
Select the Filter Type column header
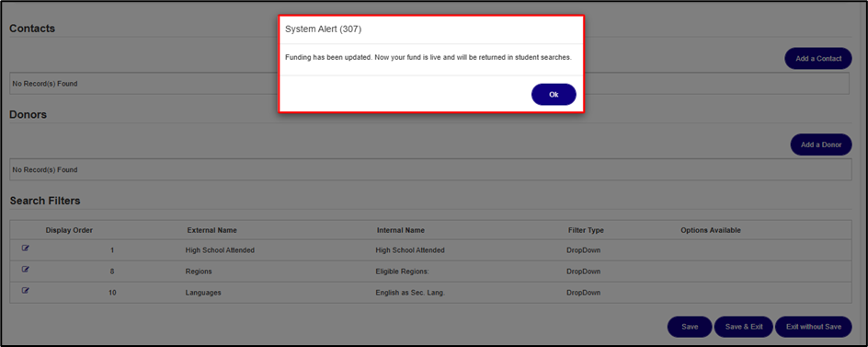click(x=586, y=231)
